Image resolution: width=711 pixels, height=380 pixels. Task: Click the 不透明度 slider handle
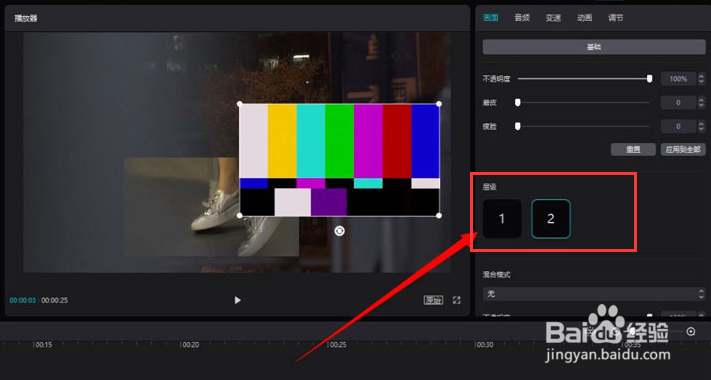tap(649, 79)
